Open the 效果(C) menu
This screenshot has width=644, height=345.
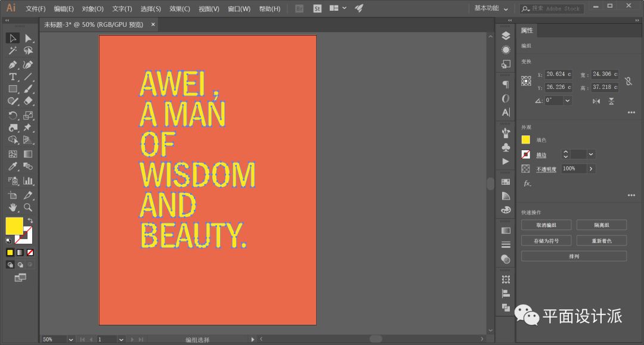click(179, 9)
